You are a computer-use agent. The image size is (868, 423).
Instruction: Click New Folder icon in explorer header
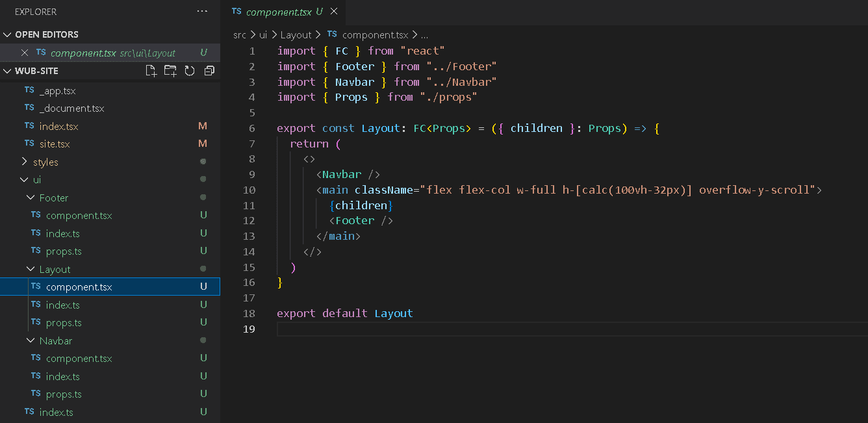point(170,71)
